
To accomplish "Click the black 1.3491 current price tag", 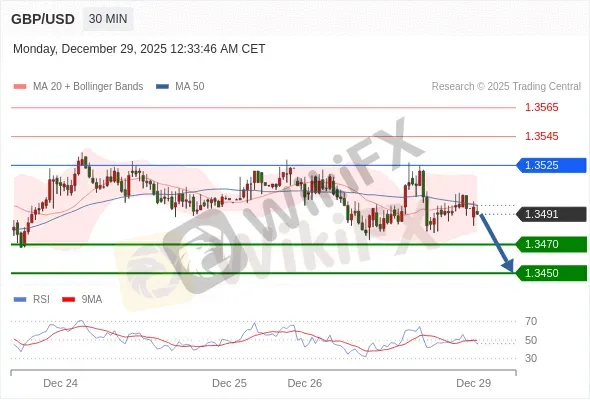I will coord(551,214).
